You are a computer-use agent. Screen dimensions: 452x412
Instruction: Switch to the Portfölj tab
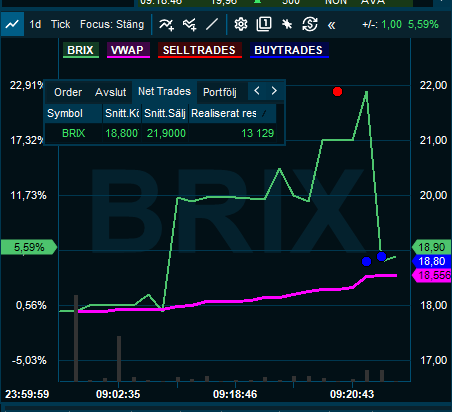pos(220,92)
